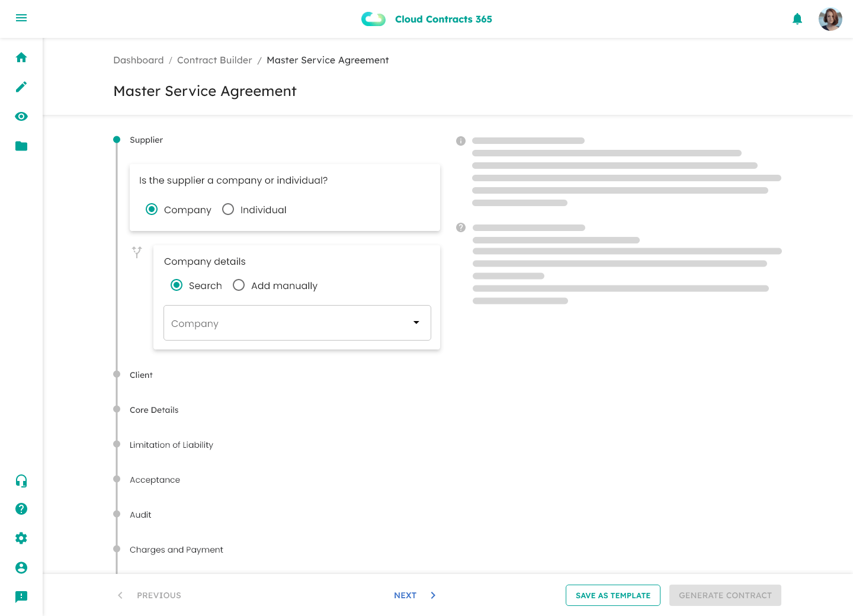Click the notifications bell icon
The image size is (853, 616).
click(x=797, y=18)
